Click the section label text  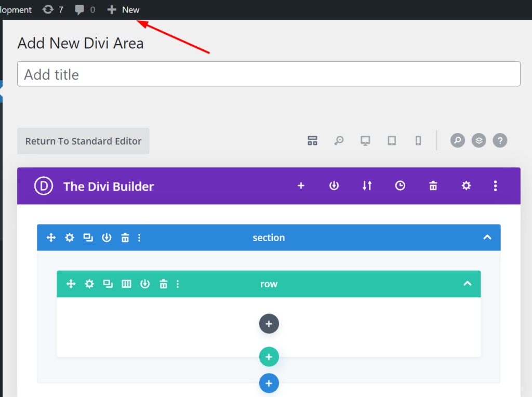[269, 237]
